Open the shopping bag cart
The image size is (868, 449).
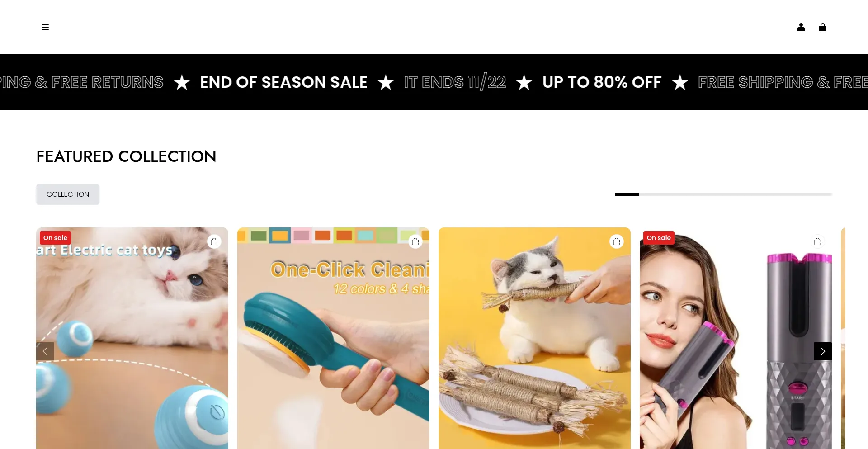click(x=823, y=27)
